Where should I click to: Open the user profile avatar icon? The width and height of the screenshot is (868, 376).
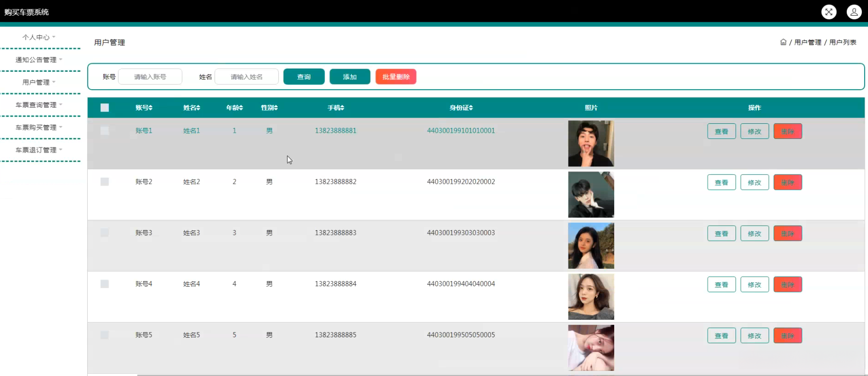[854, 12]
